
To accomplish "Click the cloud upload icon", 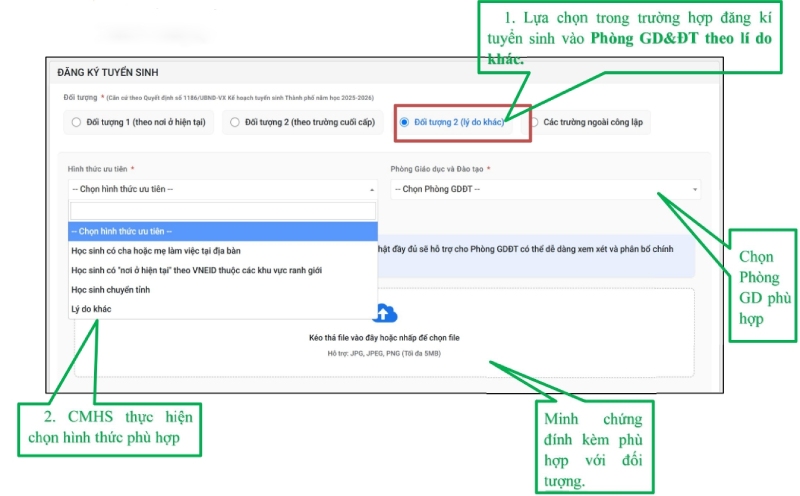I will tap(385, 313).
